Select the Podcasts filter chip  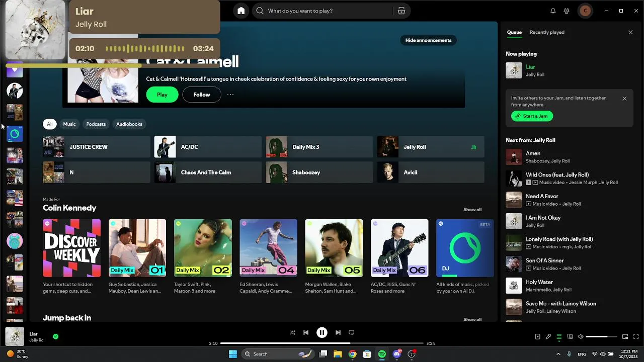[96, 124]
